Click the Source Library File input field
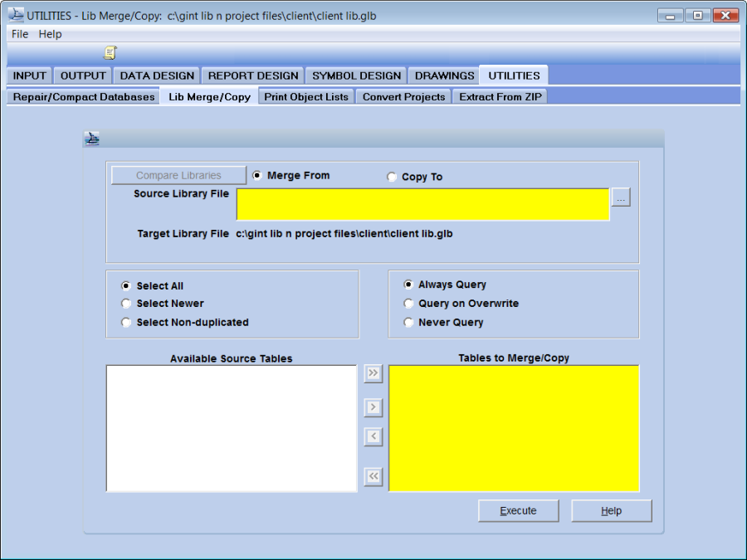 tap(422, 205)
